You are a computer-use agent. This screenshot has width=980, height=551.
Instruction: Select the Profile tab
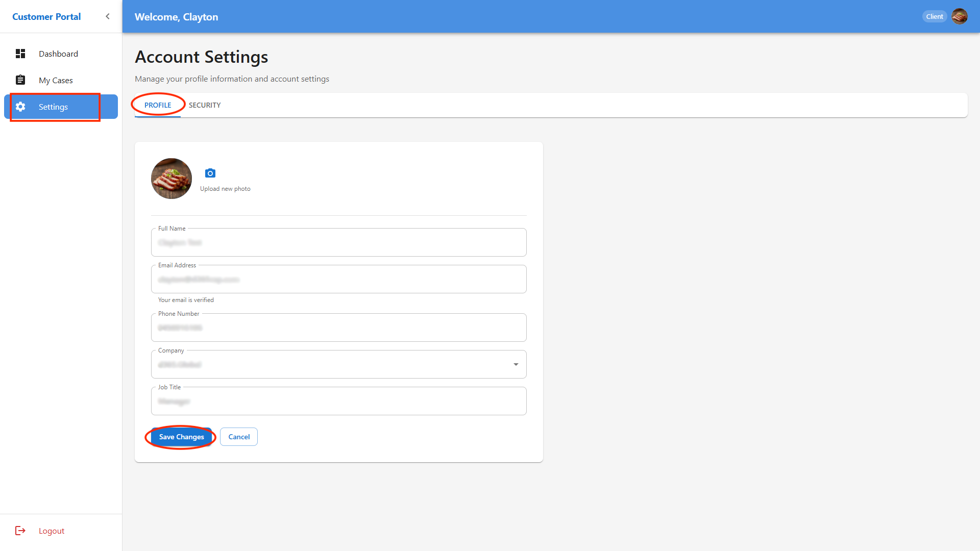[x=158, y=105]
